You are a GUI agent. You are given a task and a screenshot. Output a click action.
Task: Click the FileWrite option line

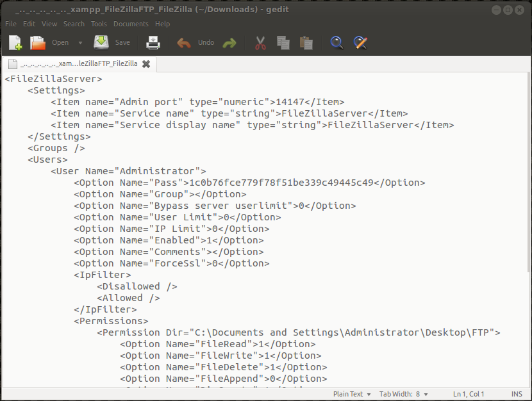click(220, 356)
